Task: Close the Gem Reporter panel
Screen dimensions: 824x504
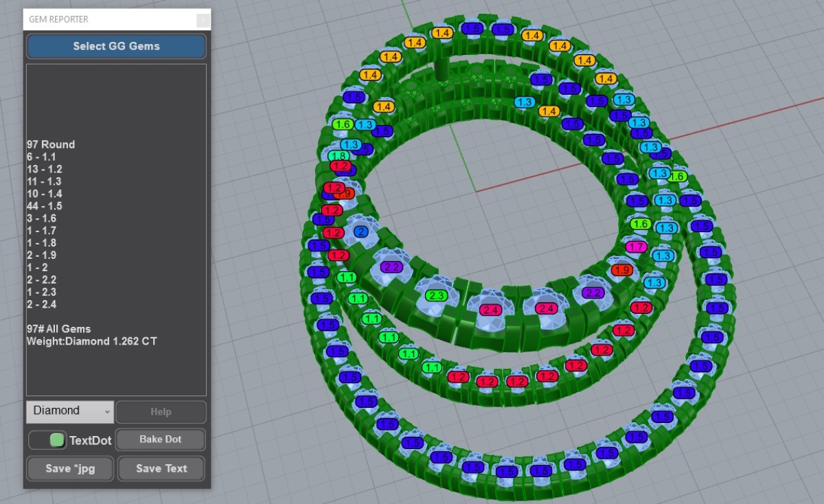Action: [x=203, y=20]
